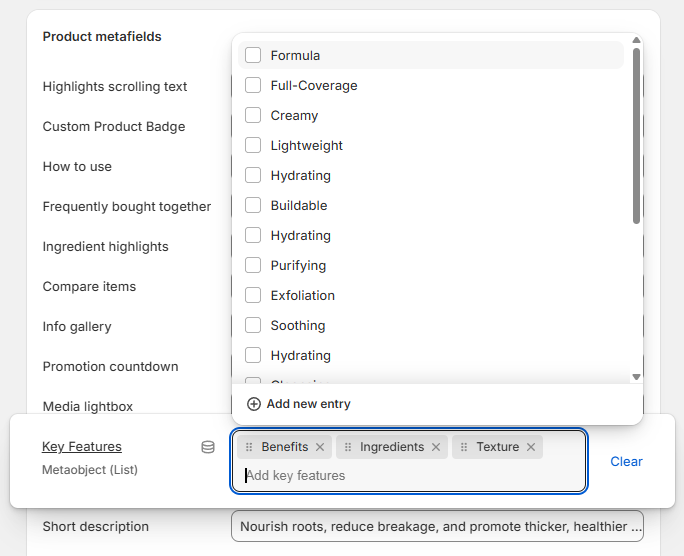Click the drag handle on Texture tag
The width and height of the screenshot is (684, 556).
pos(464,447)
